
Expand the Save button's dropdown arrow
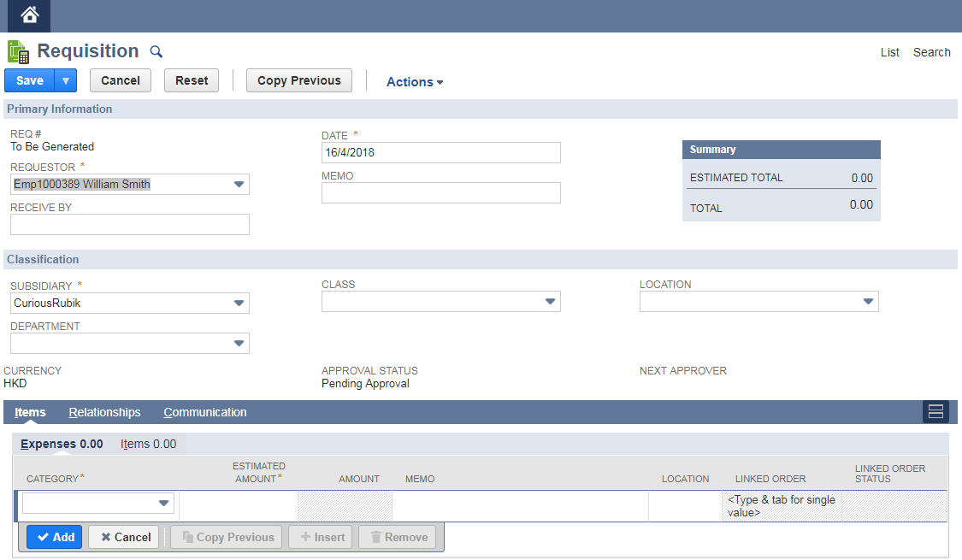pyautogui.click(x=64, y=80)
